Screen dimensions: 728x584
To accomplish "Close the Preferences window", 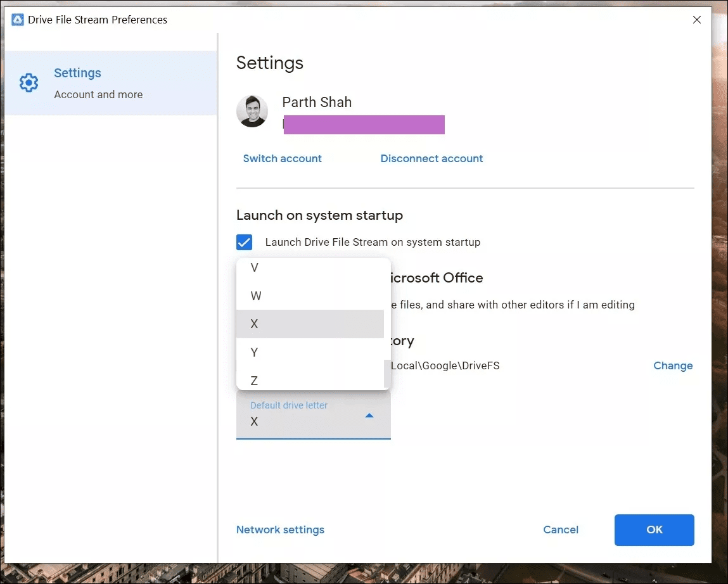I will click(x=697, y=20).
